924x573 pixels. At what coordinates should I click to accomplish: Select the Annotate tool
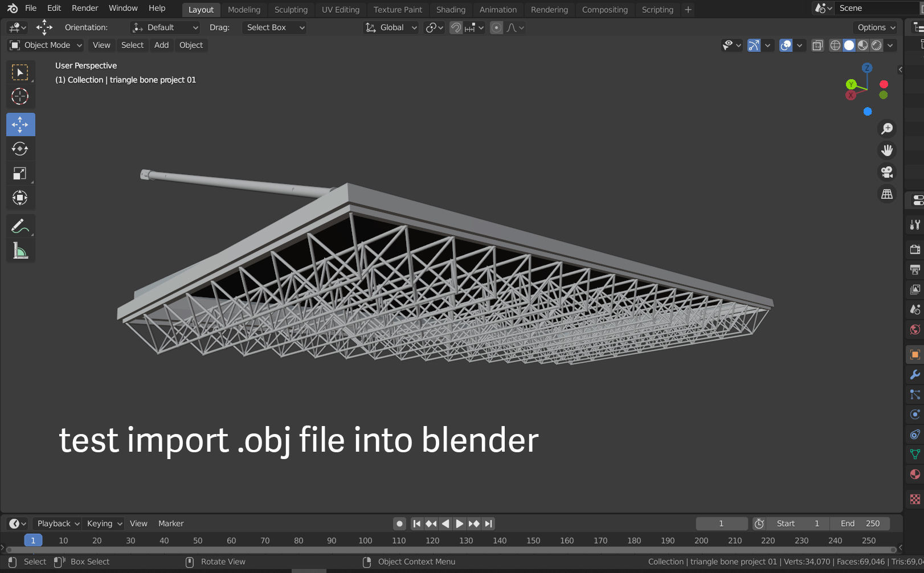tap(21, 226)
